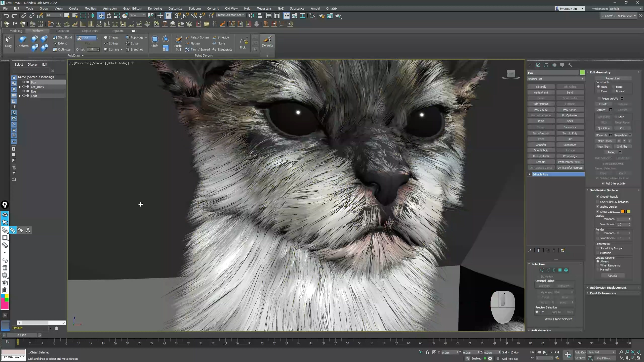Click the Auto Key button
Image resolution: width=644 pixels, height=362 pixels.
coord(580,352)
